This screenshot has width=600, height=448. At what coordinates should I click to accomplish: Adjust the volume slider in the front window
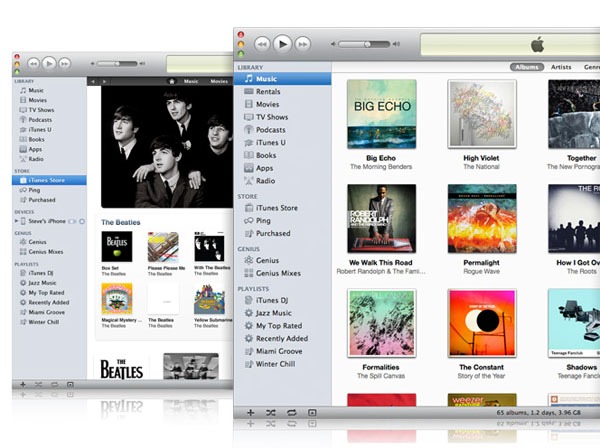click(x=365, y=44)
